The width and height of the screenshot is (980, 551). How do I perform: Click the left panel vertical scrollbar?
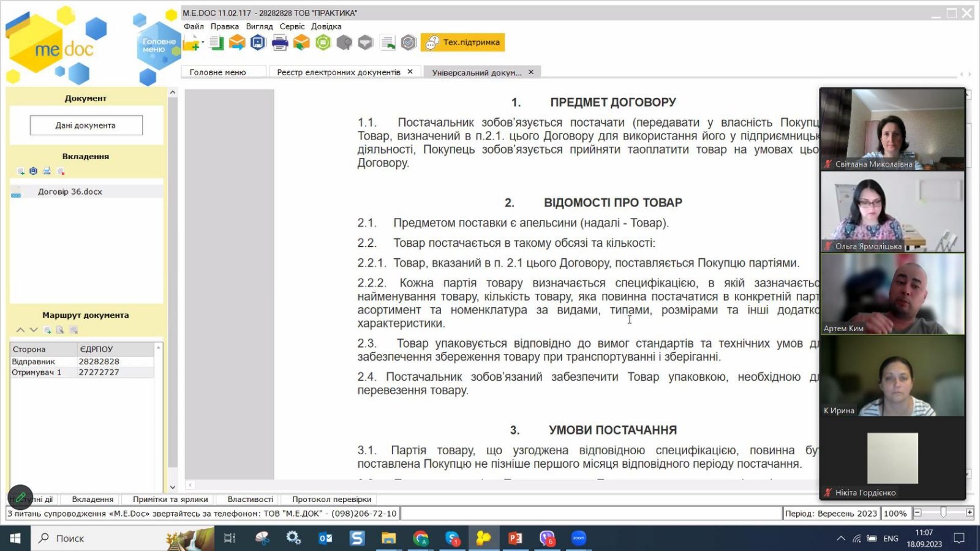click(x=173, y=291)
